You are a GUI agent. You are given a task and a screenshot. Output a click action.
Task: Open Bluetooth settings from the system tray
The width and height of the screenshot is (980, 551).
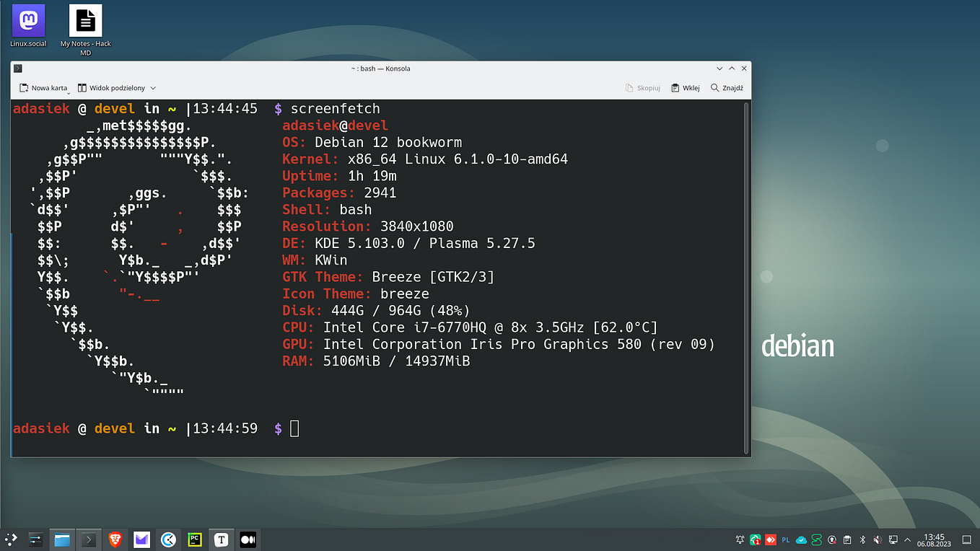coord(862,539)
